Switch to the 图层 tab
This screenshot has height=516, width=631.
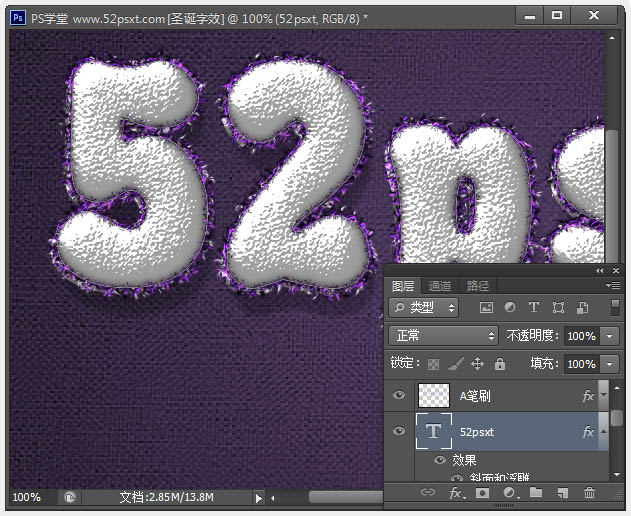(403, 286)
